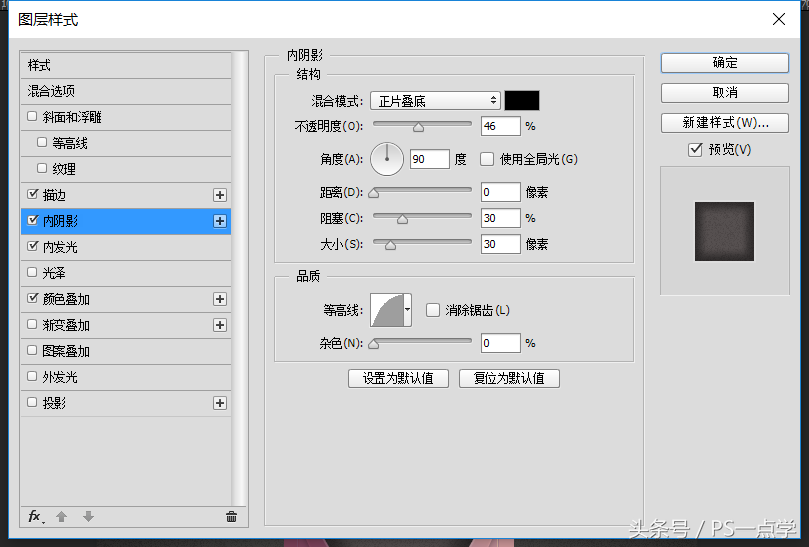Click the 阻塞 slider handle
809x547 pixels.
pos(402,219)
